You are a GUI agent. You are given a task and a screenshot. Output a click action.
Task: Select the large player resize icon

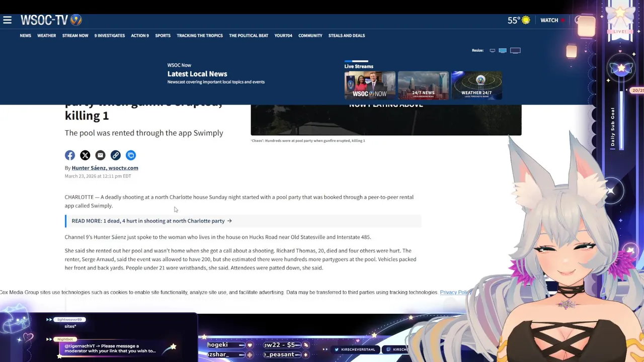[x=515, y=50]
